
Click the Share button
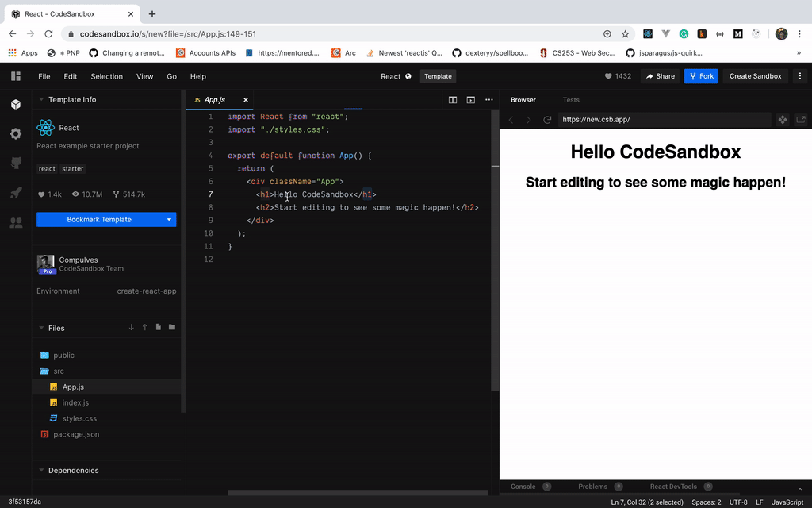pos(661,76)
